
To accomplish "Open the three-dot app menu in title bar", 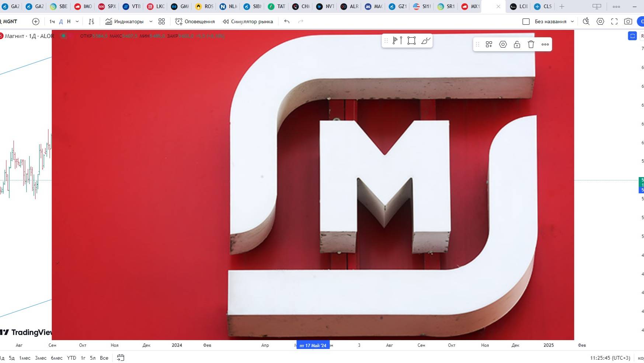I will click(616, 6).
